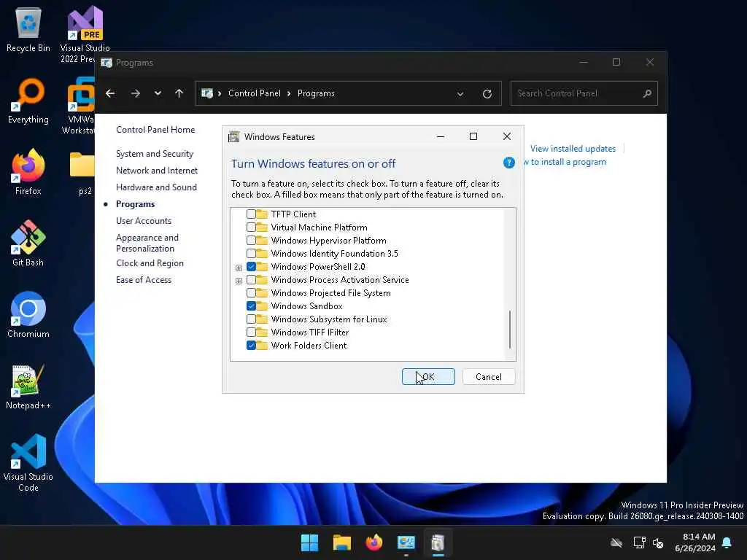Image resolution: width=747 pixels, height=560 pixels.
Task: Open Hardware and Sound category
Action: tap(156, 187)
